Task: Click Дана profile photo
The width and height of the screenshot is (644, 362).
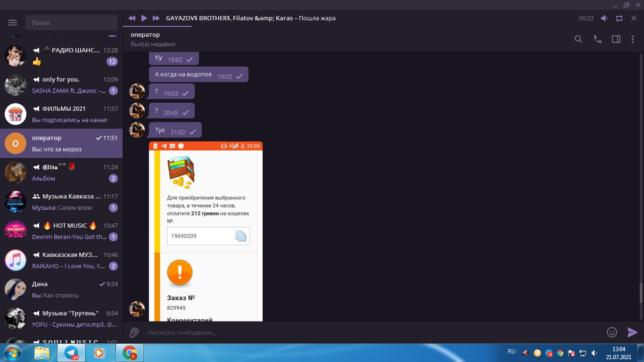Action: [x=16, y=289]
